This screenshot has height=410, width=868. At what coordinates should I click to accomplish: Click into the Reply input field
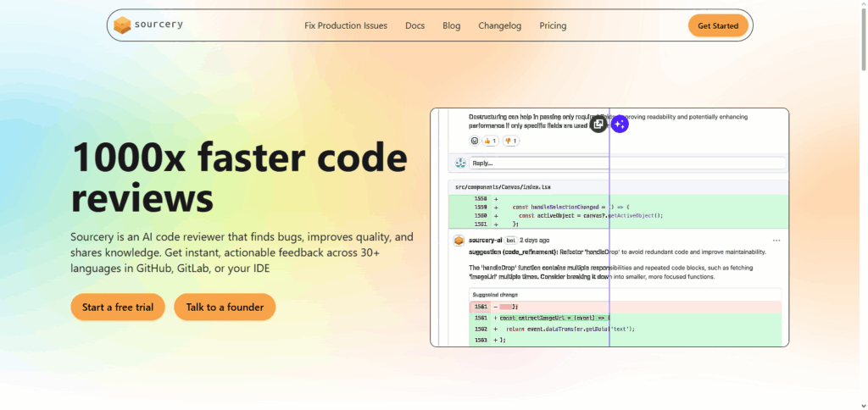click(x=627, y=163)
